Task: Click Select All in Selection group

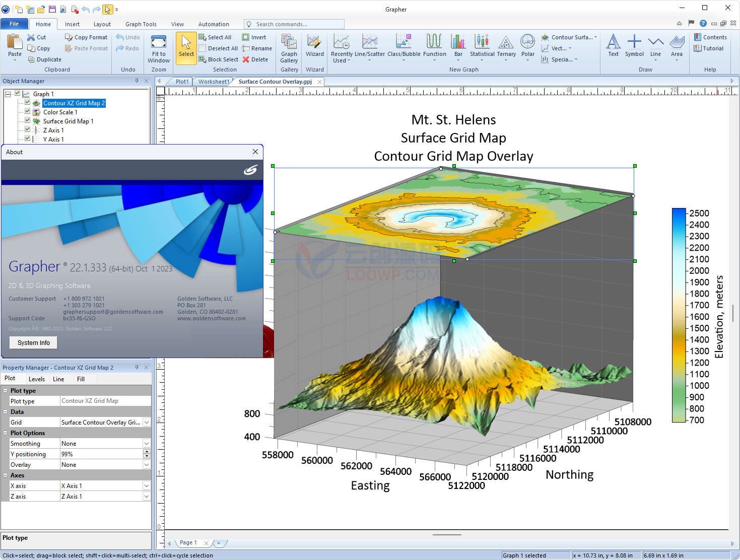Action: [215, 37]
